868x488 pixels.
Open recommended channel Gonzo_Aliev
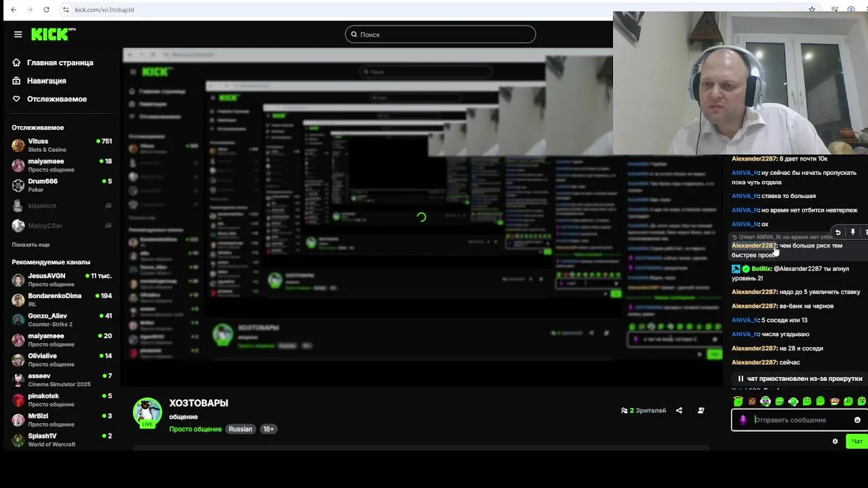coord(61,320)
